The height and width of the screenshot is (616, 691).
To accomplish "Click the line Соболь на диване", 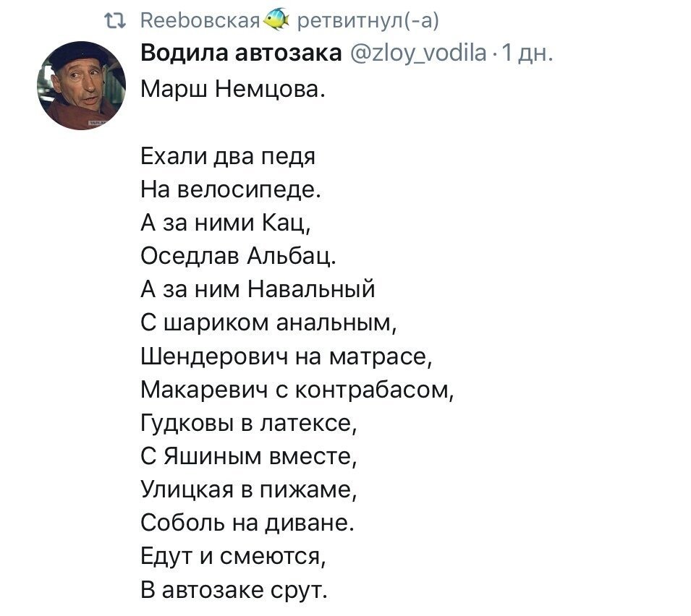I will pyautogui.click(x=247, y=523).
